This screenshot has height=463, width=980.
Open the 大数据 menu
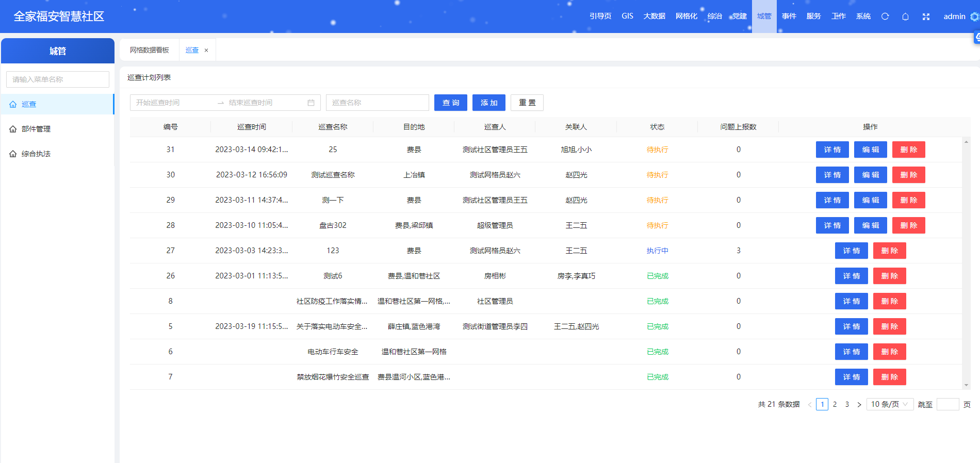coord(654,16)
